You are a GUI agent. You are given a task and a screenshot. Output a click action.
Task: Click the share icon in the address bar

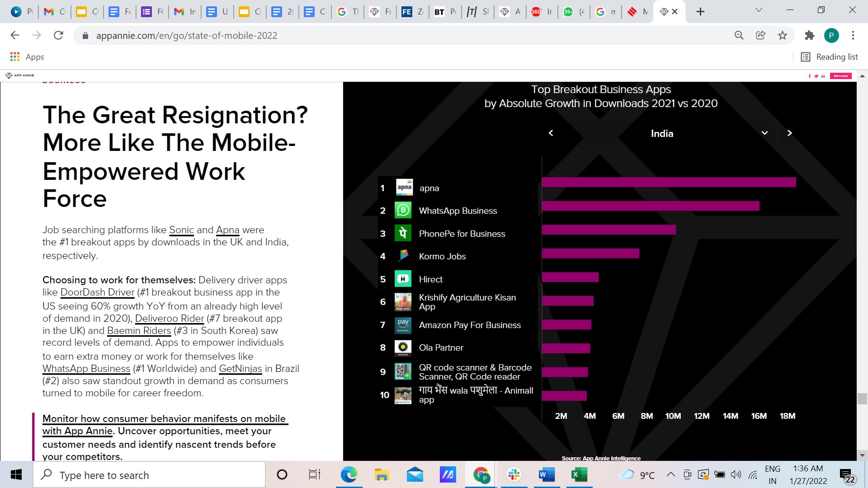(760, 35)
